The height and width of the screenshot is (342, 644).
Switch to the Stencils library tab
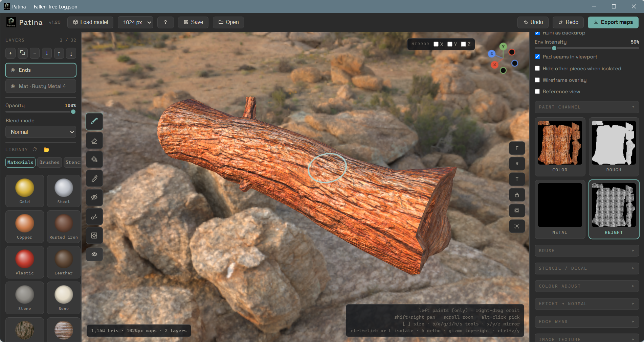[x=72, y=163]
